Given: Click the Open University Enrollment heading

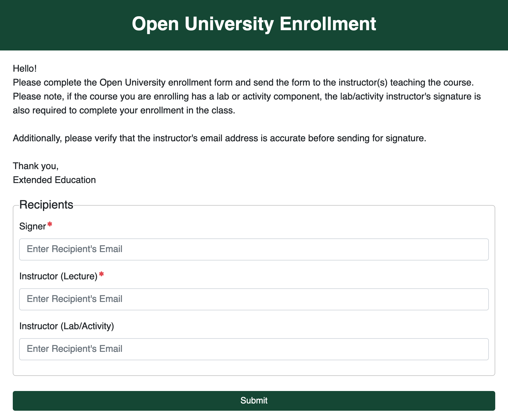Looking at the screenshot, I should [254, 24].
